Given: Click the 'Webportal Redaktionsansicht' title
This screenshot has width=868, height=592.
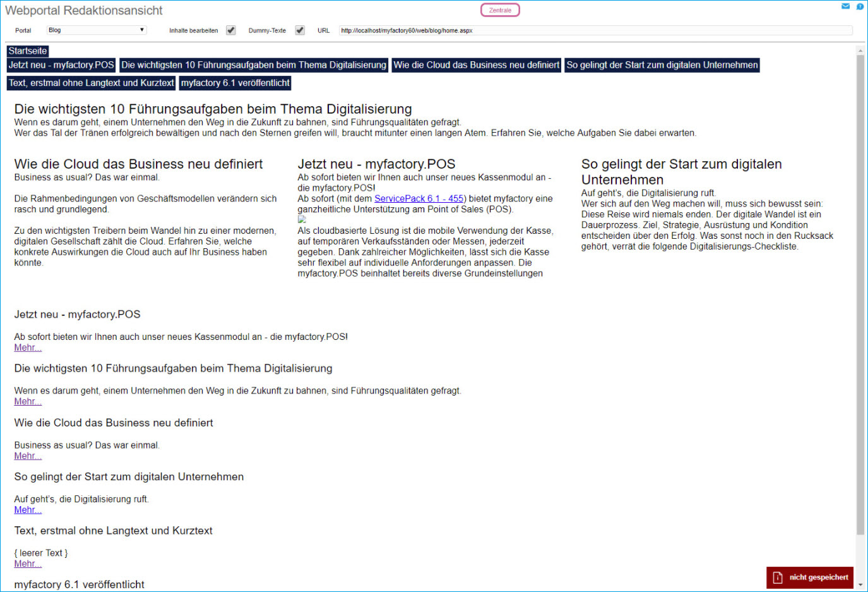Looking at the screenshot, I should pyautogui.click(x=84, y=11).
